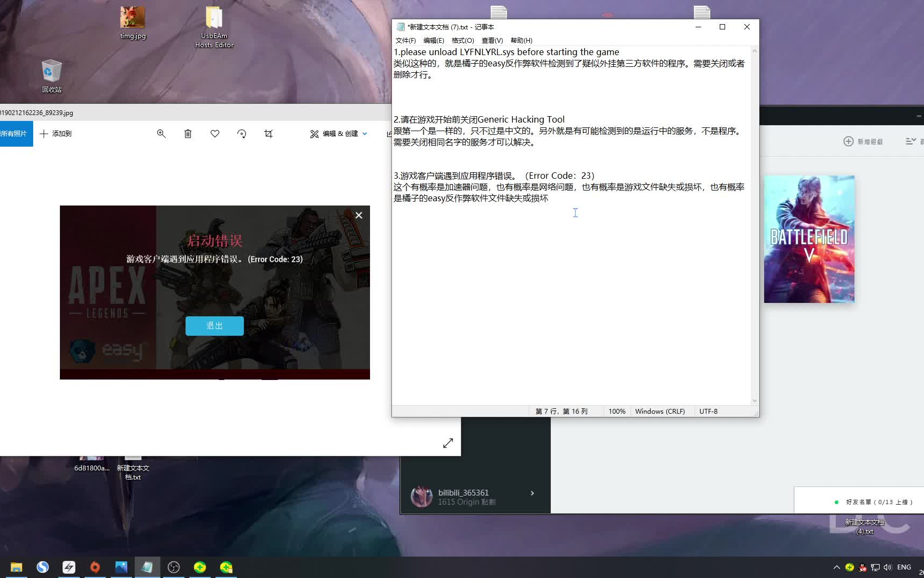Click the zoom magnifier icon in Photos

tap(161, 134)
